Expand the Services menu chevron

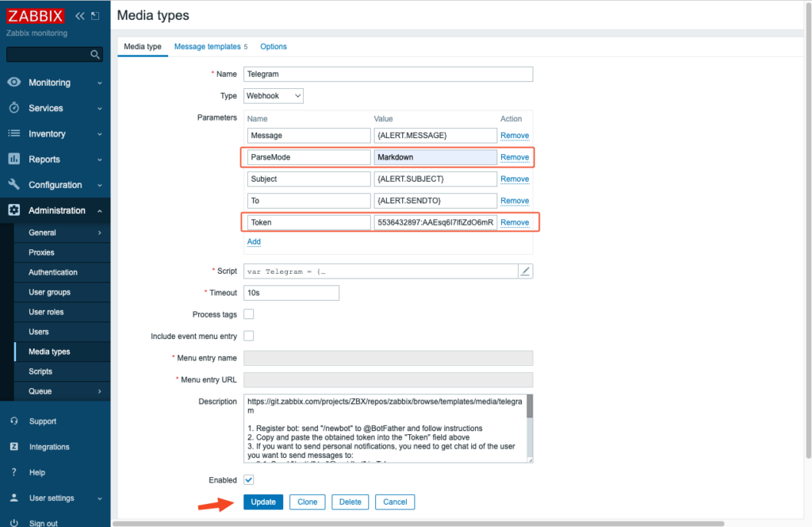pyautogui.click(x=99, y=108)
